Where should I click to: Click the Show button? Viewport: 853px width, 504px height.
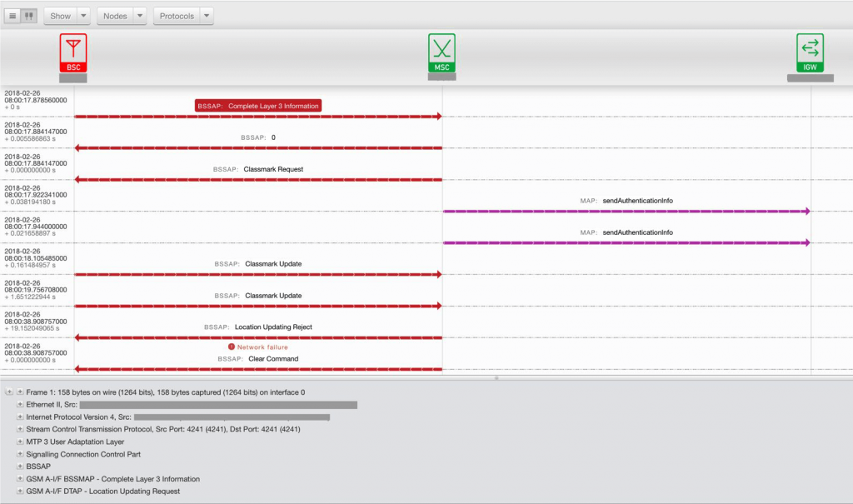(61, 16)
